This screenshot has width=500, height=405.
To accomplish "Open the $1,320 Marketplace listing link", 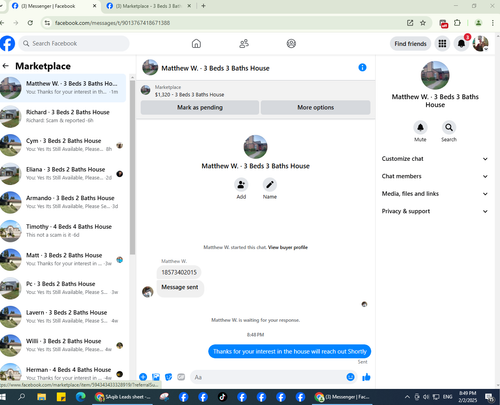I will 189,95.
